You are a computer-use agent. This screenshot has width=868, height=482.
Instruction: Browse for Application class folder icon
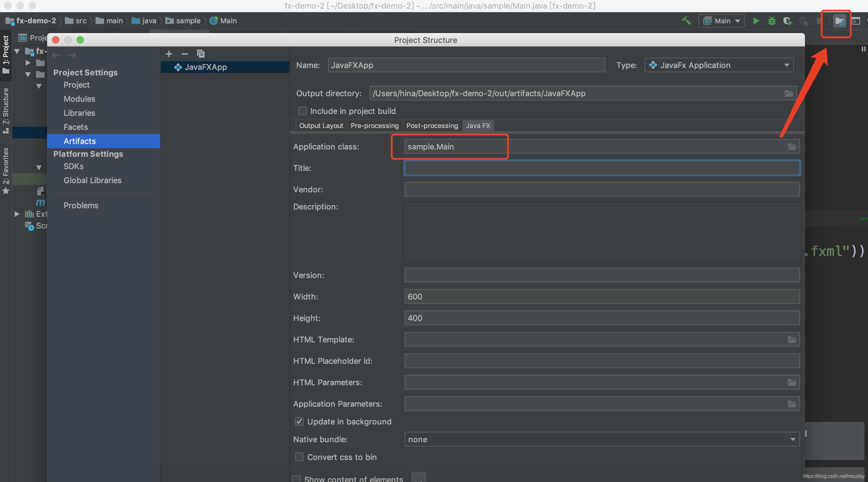tap(792, 147)
